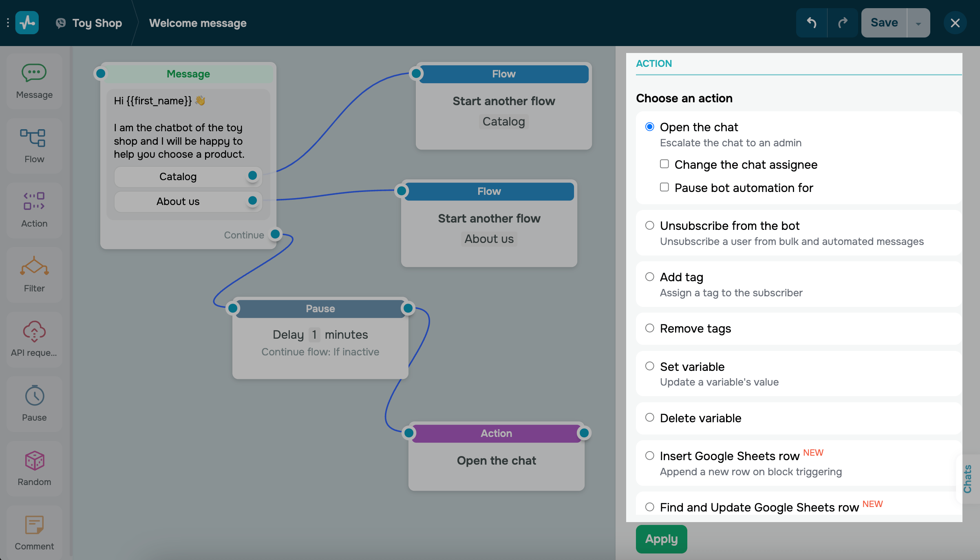Select the Pause clock icon in sidebar

click(x=34, y=395)
